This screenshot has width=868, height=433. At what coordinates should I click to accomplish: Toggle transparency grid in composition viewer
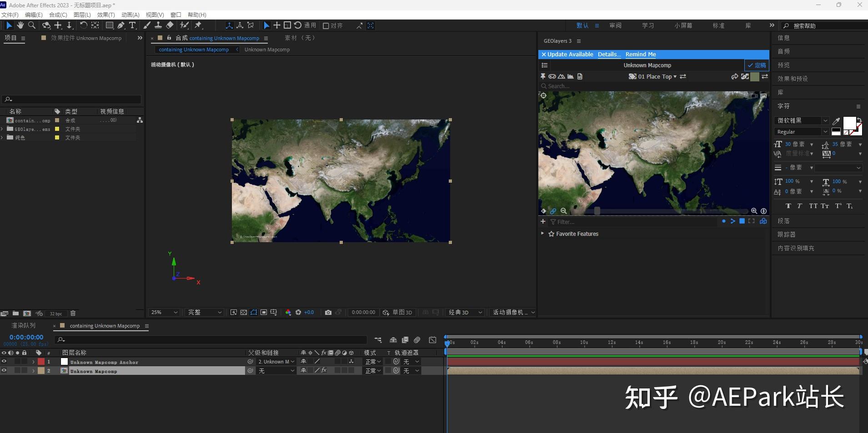(x=243, y=313)
